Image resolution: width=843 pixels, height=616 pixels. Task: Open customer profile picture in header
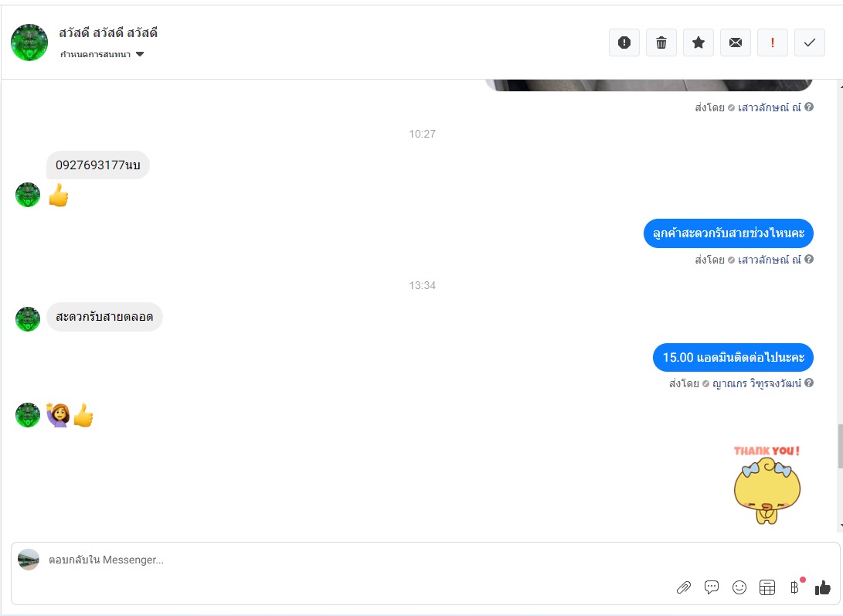29,43
